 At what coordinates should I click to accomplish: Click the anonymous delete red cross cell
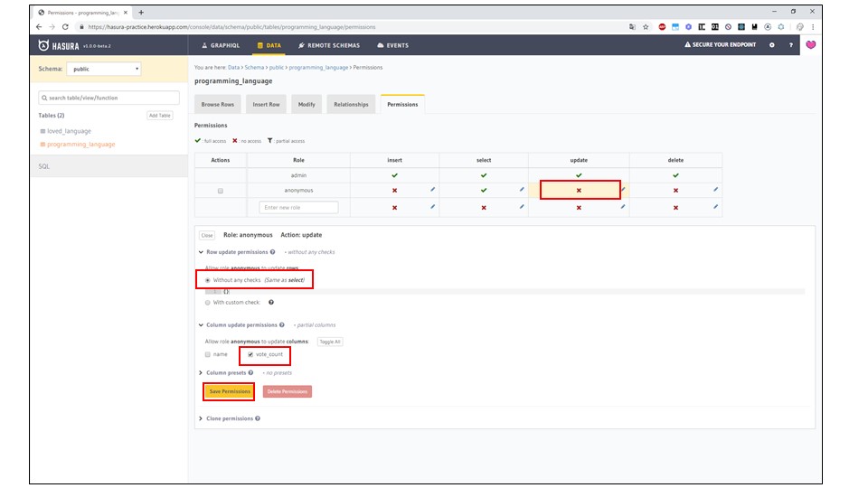pyautogui.click(x=675, y=191)
